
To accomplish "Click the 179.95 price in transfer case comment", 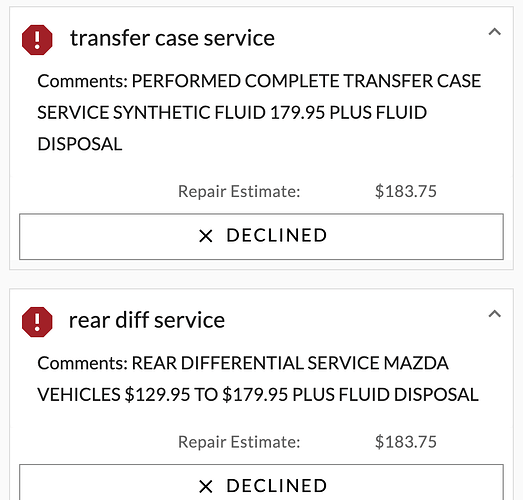I will (x=298, y=113).
